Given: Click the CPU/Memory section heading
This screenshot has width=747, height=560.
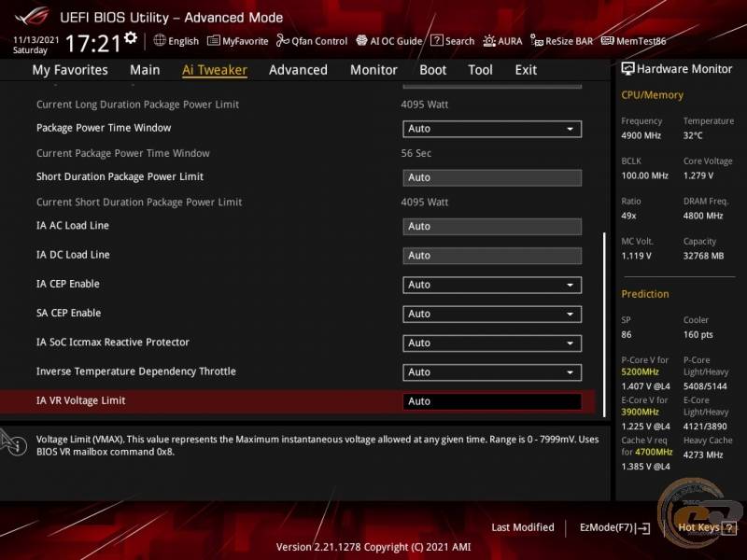Looking at the screenshot, I should point(652,95).
